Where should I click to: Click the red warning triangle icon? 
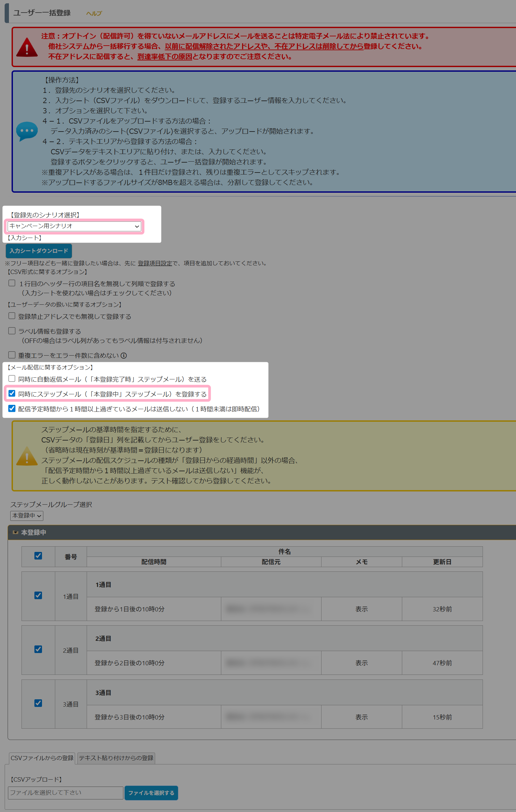tap(27, 47)
